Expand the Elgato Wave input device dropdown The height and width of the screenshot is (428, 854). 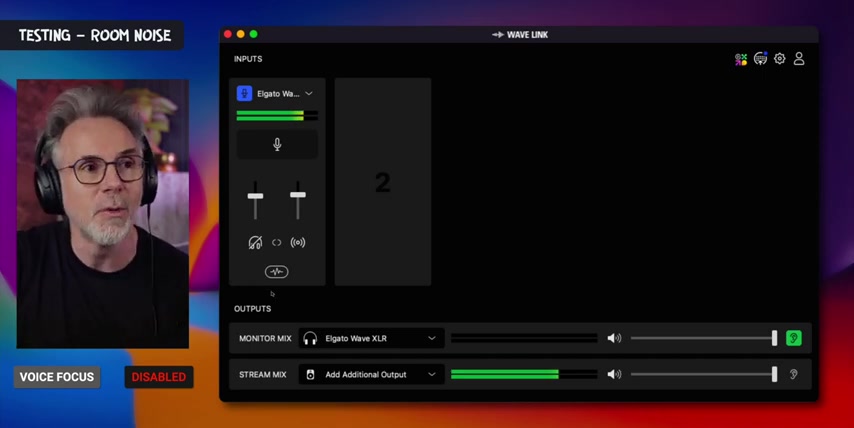(x=309, y=94)
